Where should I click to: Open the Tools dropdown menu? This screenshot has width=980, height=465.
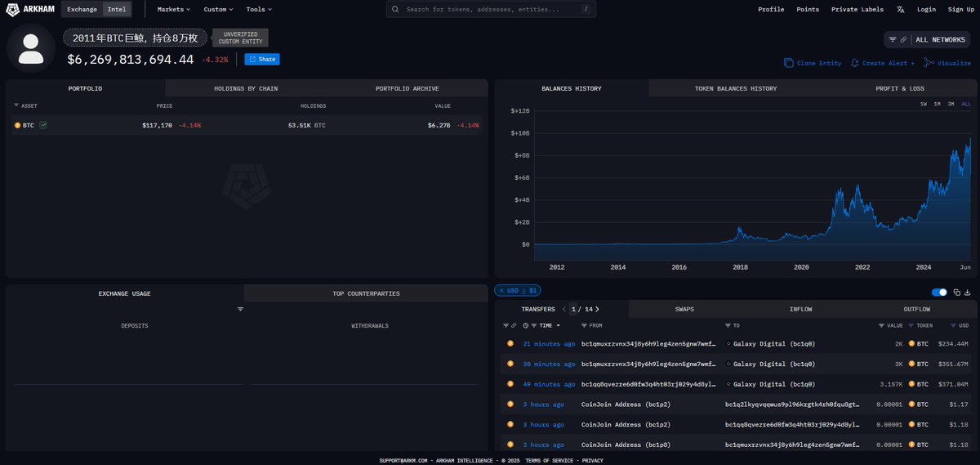(x=259, y=9)
